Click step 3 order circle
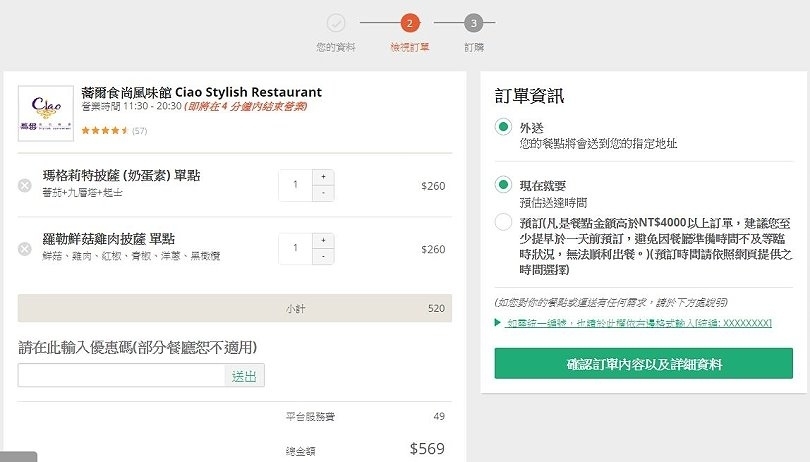This screenshot has width=810, height=462. pos(473,23)
